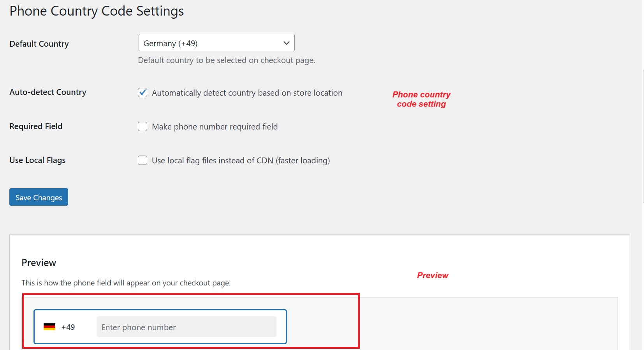Open the Default Country dropdown
This screenshot has width=644, height=350.
(x=216, y=43)
